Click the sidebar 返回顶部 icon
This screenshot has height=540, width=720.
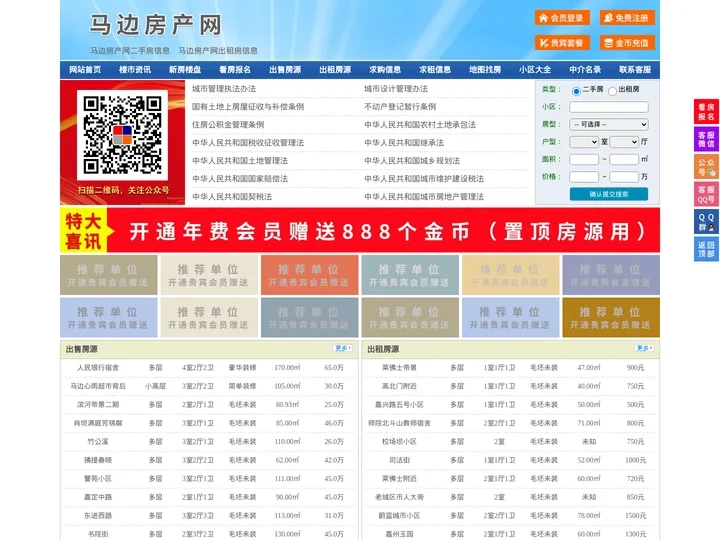pos(706,249)
